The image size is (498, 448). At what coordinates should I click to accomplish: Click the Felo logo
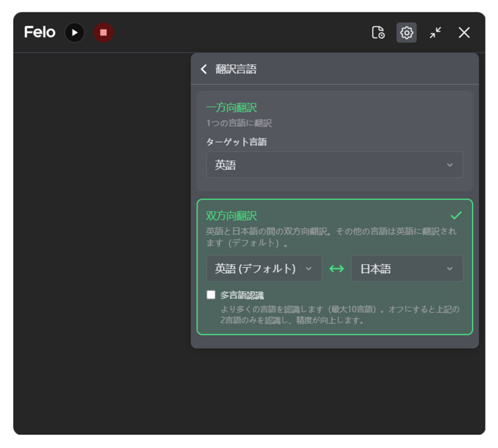[40, 33]
